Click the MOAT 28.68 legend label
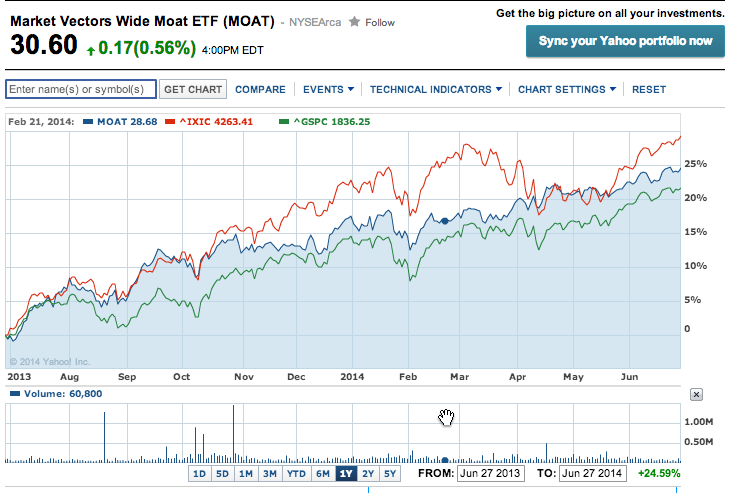The width and height of the screenshot is (732, 493). 127,122
